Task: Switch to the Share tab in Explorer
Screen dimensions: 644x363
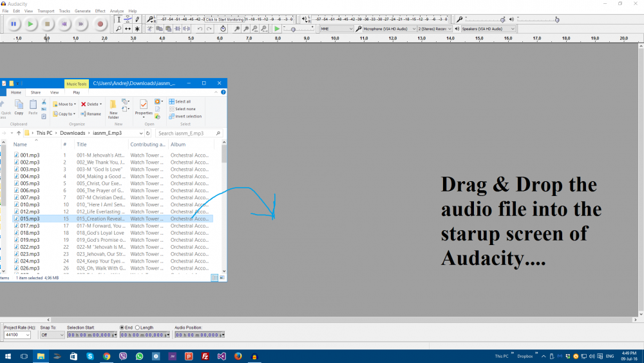Action: [x=35, y=92]
